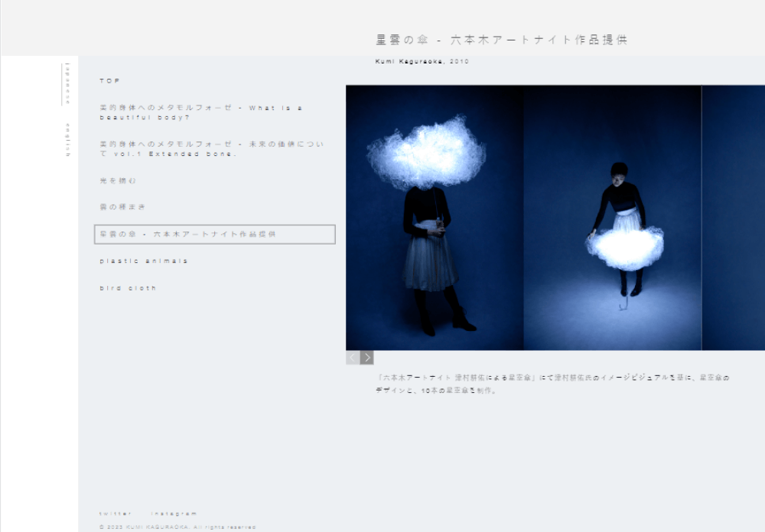The image size is (765, 532).
Task: Click the next slide arrow below the photo
Action: (367, 358)
